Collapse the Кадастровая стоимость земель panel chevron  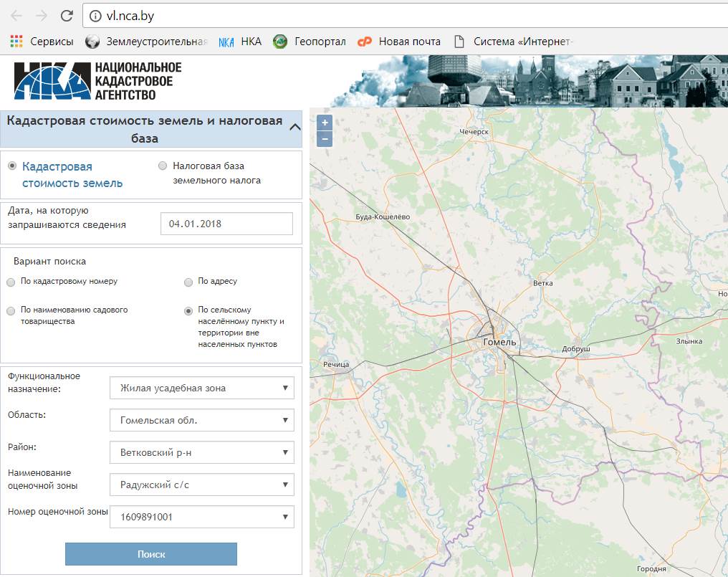(x=294, y=128)
